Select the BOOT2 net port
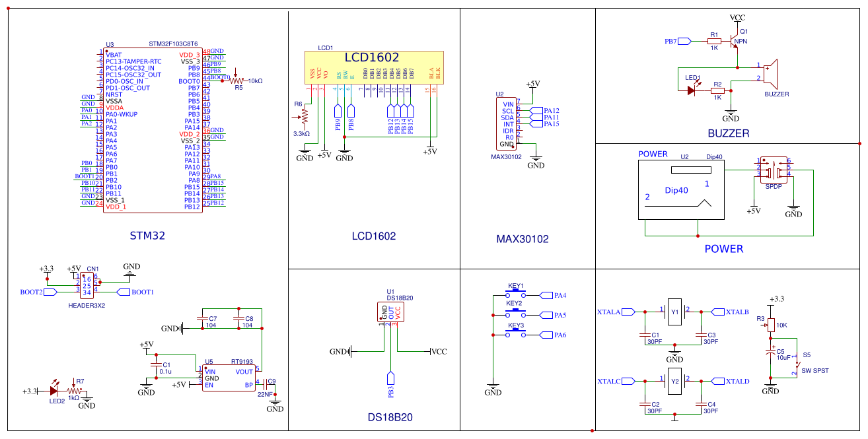Viewport: 868px width, 439px height. (x=51, y=291)
